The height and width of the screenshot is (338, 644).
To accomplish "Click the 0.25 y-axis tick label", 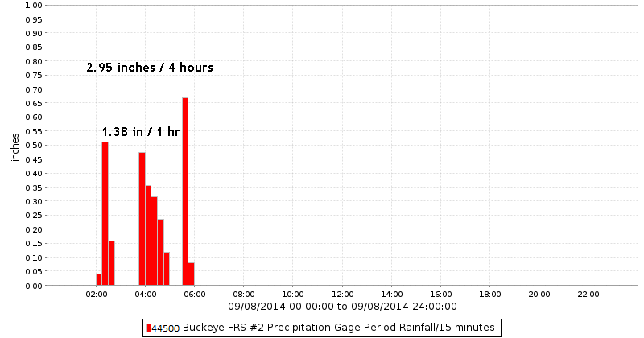I will [x=34, y=215].
